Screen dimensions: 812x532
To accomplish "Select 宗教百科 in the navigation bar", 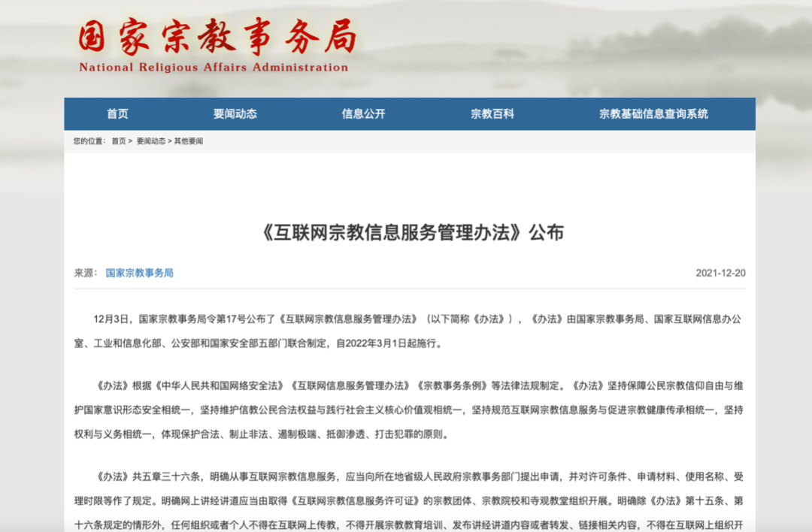I will point(492,114).
